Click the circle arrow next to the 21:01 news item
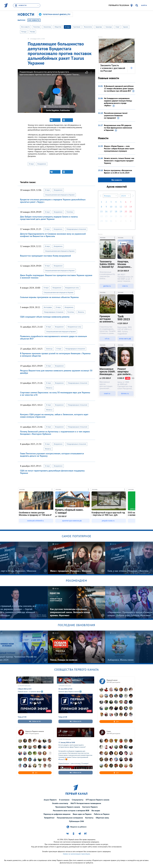153x868 pixels. coord(133,91)
